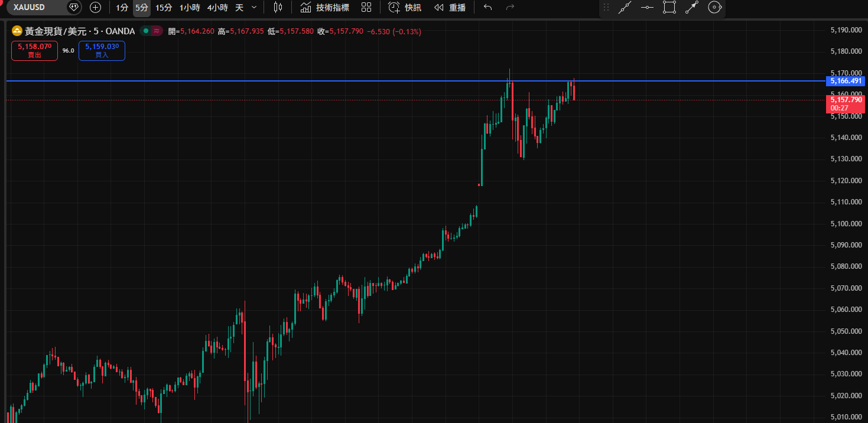Add a symbol with the plus circle icon

[x=95, y=8]
